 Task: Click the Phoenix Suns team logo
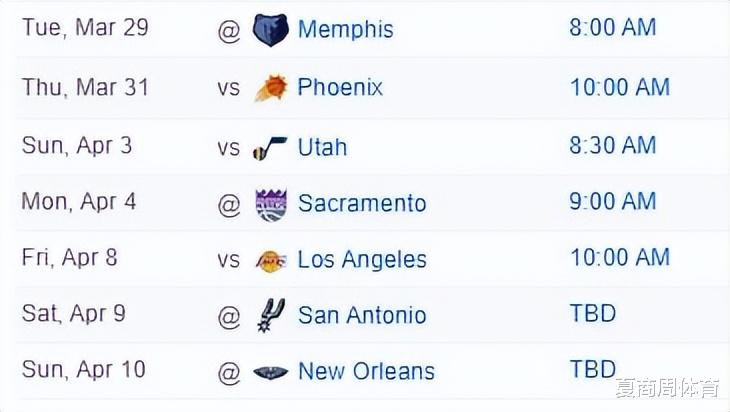point(271,88)
